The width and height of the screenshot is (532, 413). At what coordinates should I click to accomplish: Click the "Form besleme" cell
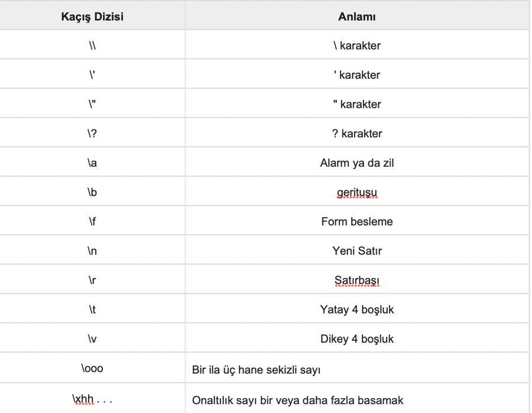[356, 222]
